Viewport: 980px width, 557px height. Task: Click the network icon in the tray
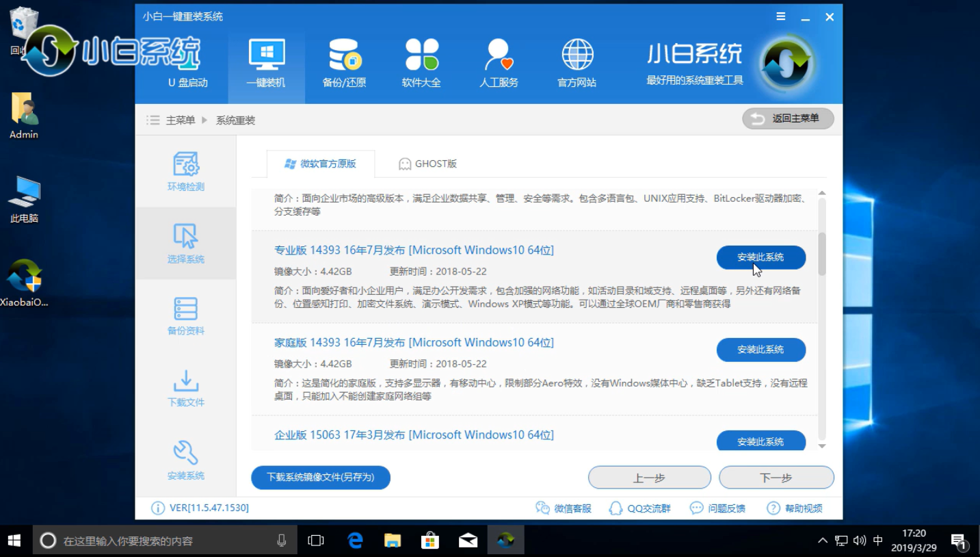(841, 541)
